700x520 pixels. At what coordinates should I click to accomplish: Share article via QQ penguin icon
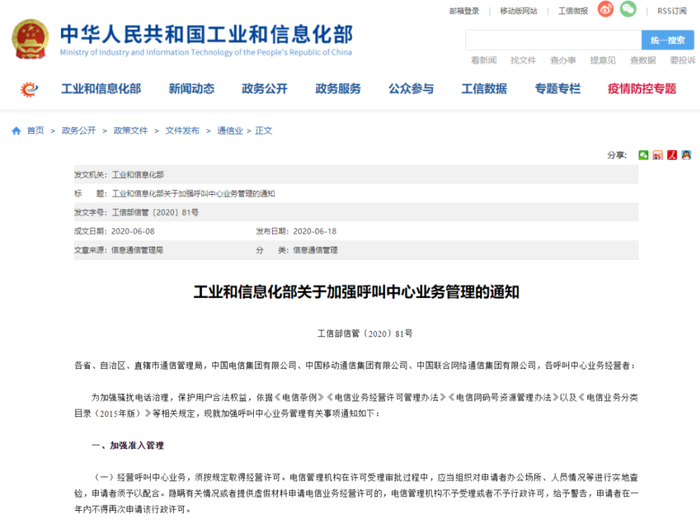(x=686, y=155)
